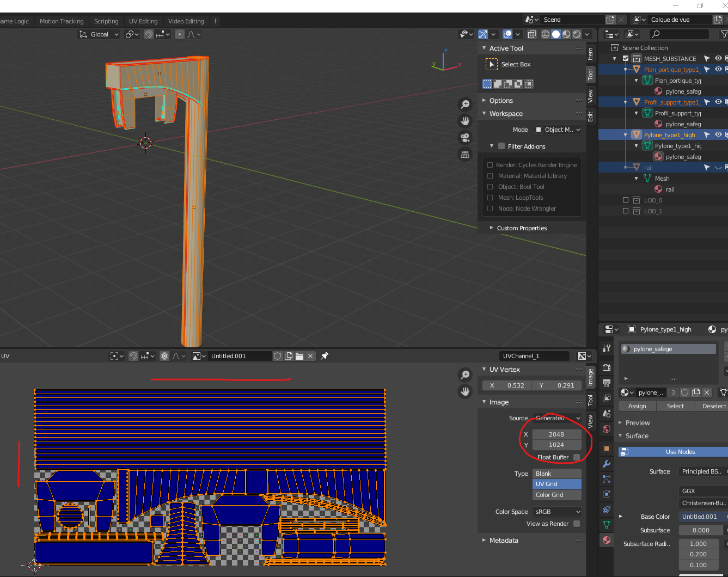Viewport: 728px width, 577px height.
Task: Switch to the UV Editing workspace tab
Action: pyautogui.click(x=143, y=21)
